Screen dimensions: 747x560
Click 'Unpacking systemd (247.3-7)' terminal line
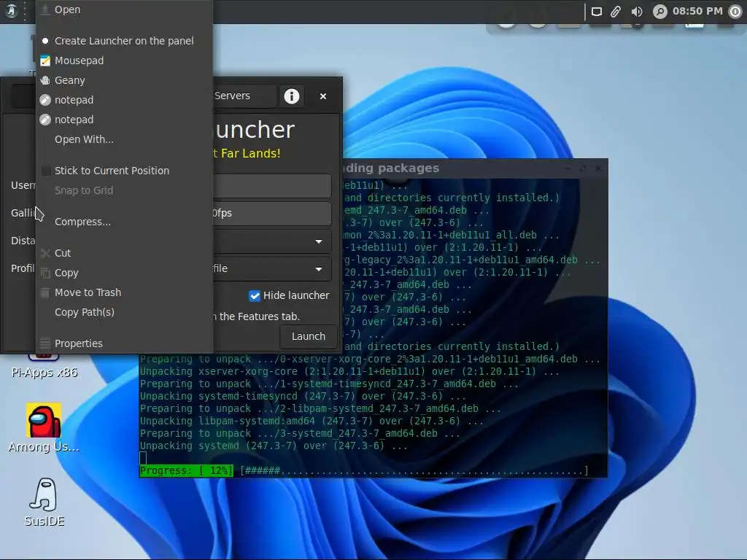[x=274, y=446]
